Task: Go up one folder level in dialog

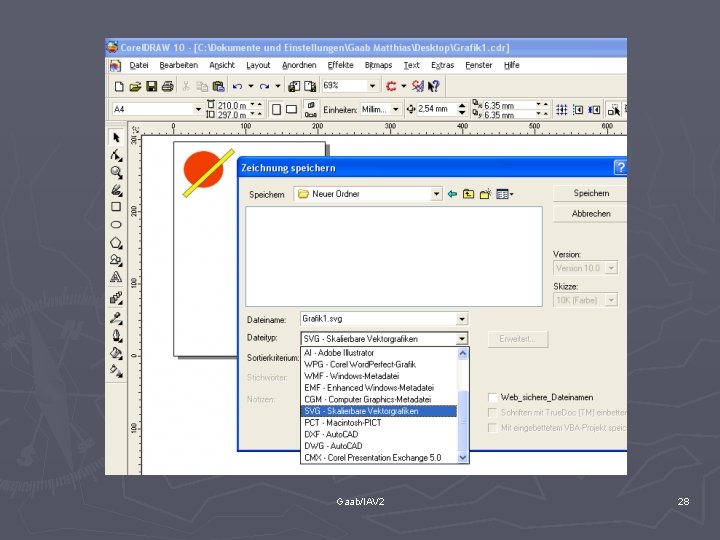Action: (468, 194)
